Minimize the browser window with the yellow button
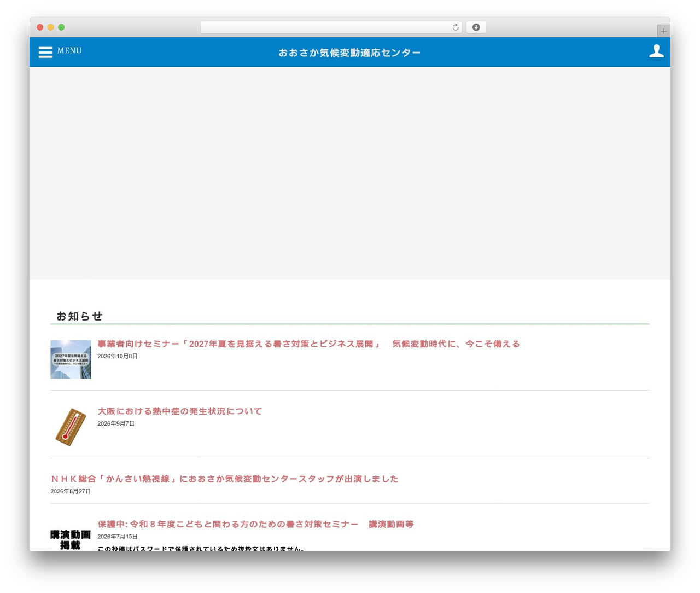700x593 pixels. (51, 27)
